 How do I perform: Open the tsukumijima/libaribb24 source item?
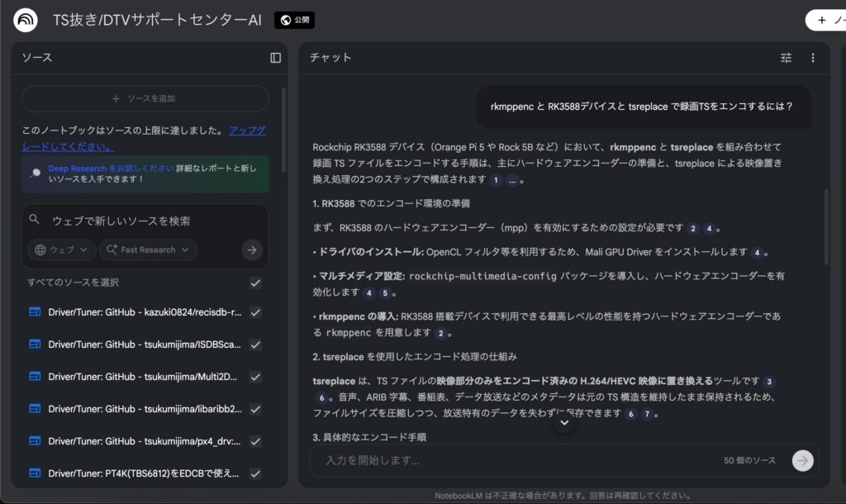pos(145,409)
